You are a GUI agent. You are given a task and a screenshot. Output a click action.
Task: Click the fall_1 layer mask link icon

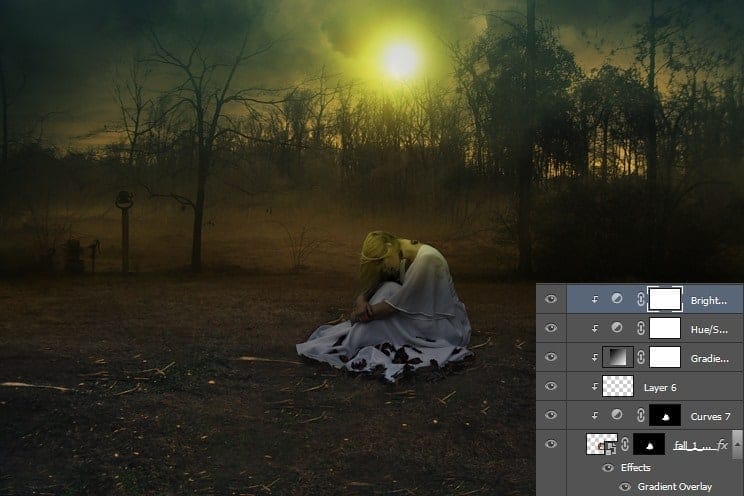(x=625, y=444)
